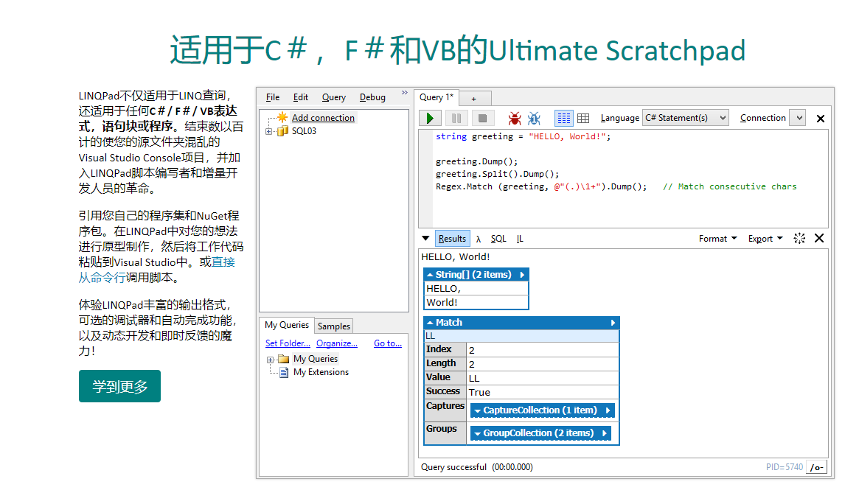Click the red bug debug icon
Screen dimensions: 859x504
[x=515, y=118]
